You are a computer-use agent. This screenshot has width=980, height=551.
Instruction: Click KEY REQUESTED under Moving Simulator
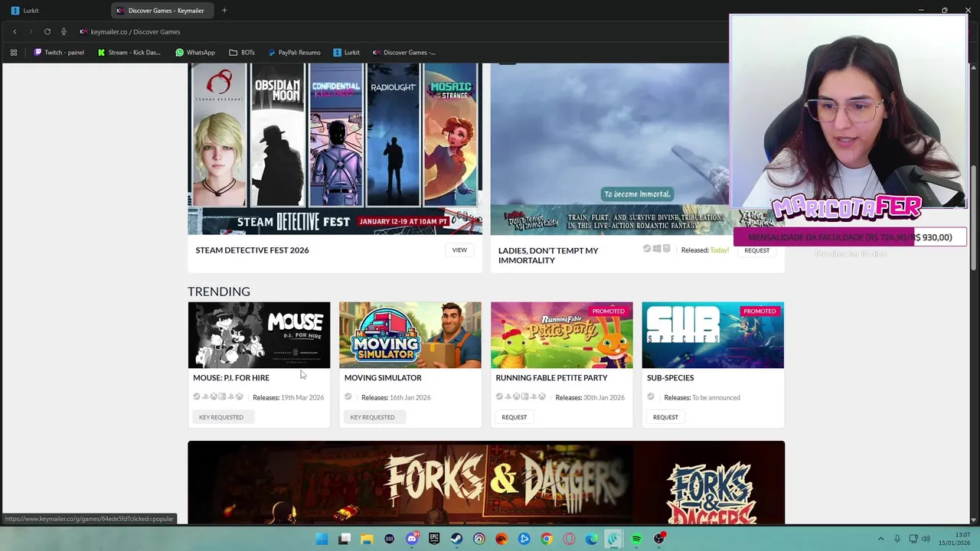pyautogui.click(x=373, y=417)
